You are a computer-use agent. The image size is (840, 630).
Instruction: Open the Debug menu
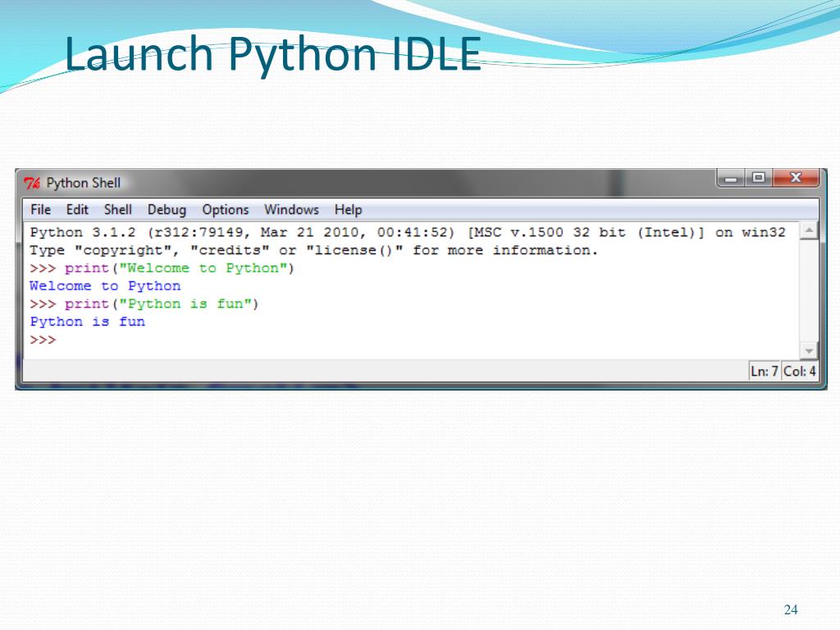click(x=167, y=210)
